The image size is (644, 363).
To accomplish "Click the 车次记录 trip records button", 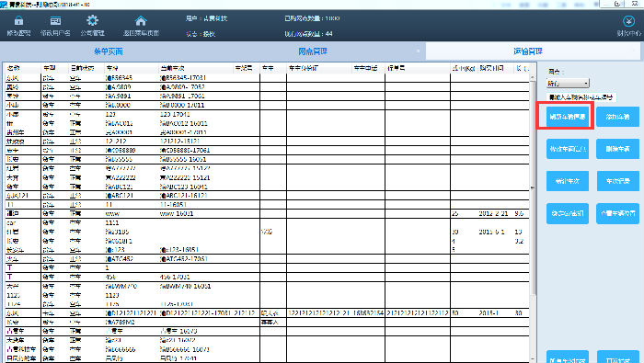I will click(x=617, y=181).
